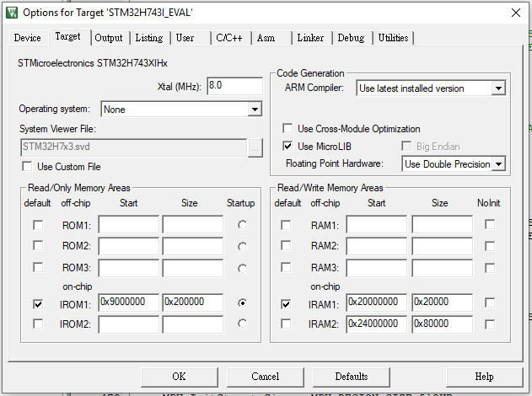The width and height of the screenshot is (532, 396).
Task: Click the RAM1 Start address field
Action: (377, 224)
